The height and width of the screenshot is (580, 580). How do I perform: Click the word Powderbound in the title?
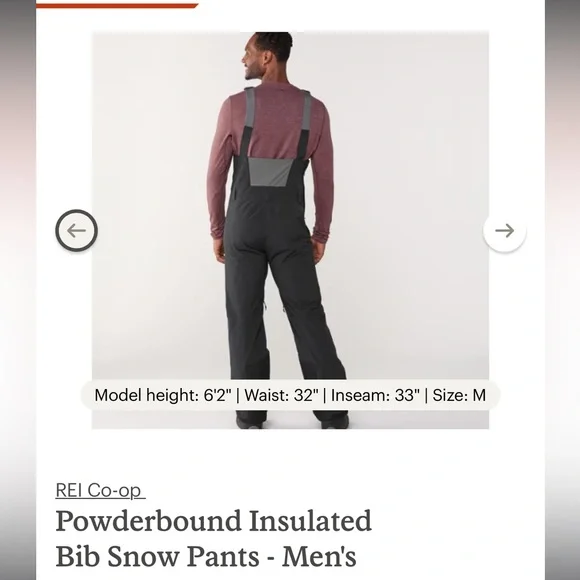click(148, 521)
